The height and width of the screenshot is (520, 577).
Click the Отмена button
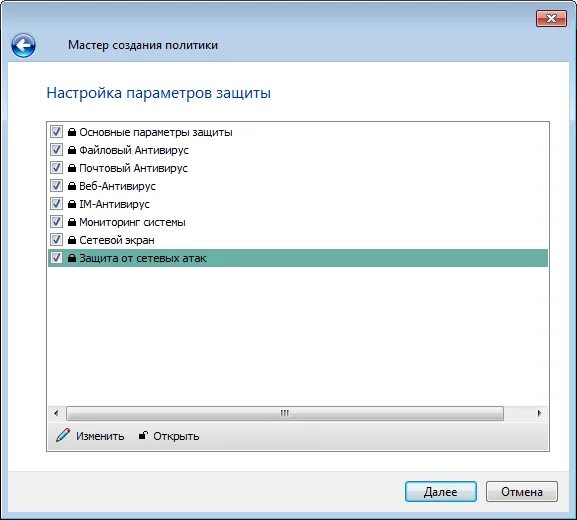pos(521,492)
